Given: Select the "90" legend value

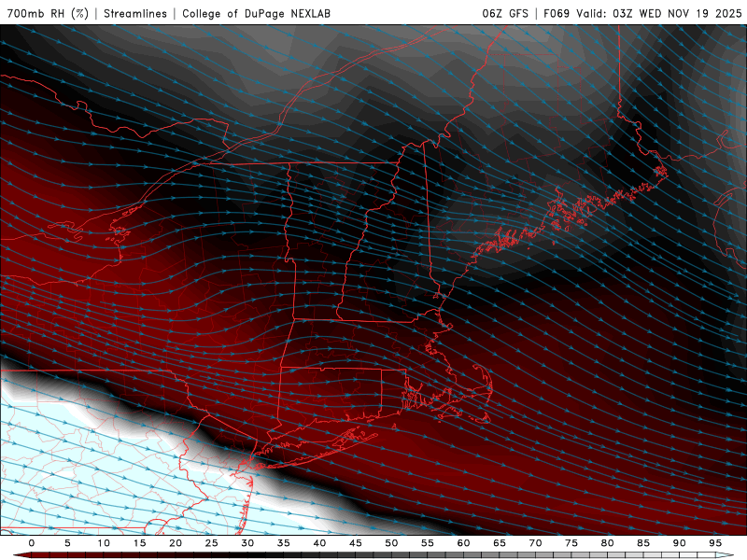Looking at the screenshot, I should click(x=680, y=543).
